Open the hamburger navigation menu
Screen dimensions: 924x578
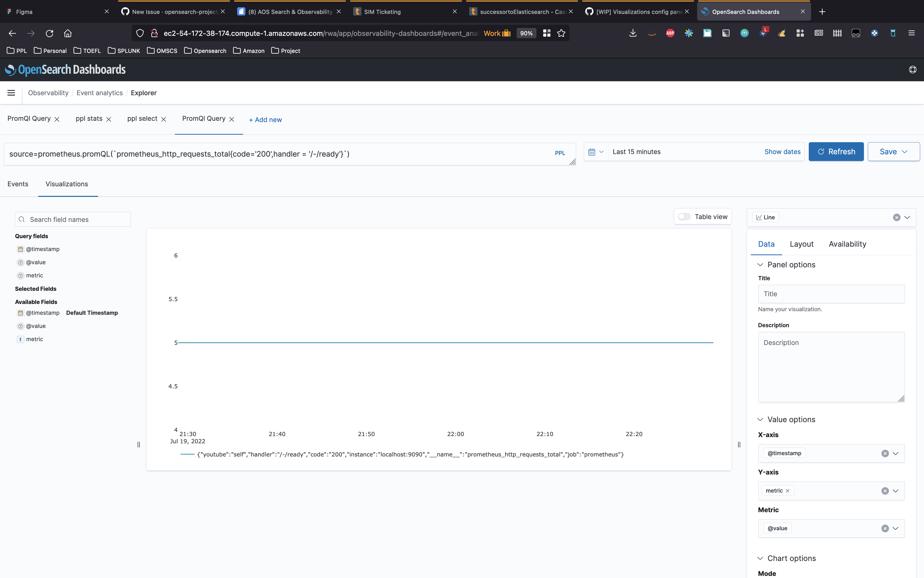11,93
